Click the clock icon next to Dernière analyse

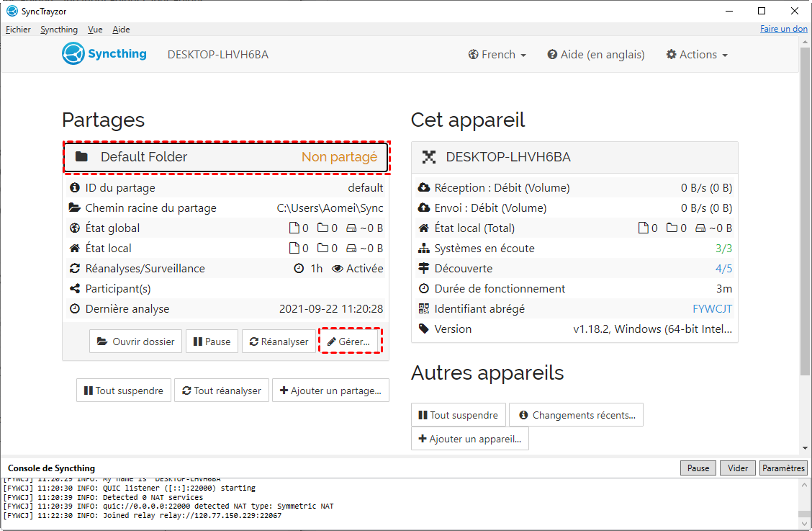(x=75, y=309)
